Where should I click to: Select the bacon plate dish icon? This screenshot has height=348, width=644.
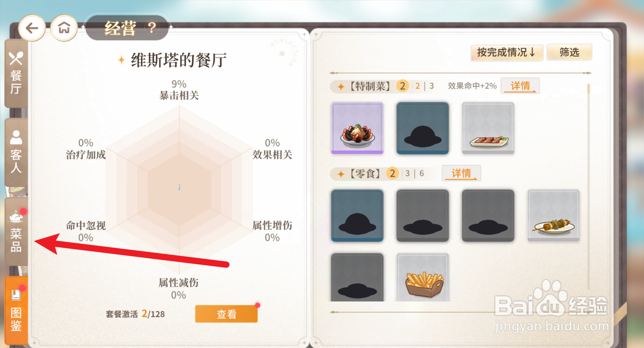click(x=488, y=128)
